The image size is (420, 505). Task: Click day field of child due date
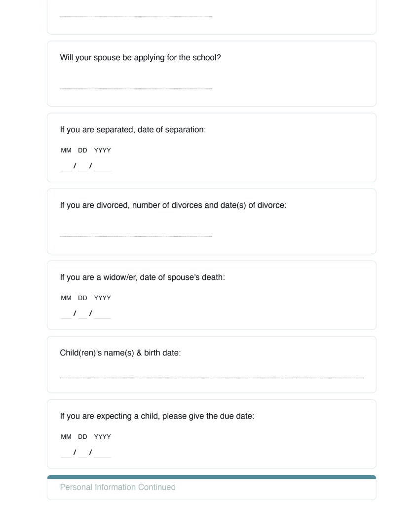click(82, 452)
